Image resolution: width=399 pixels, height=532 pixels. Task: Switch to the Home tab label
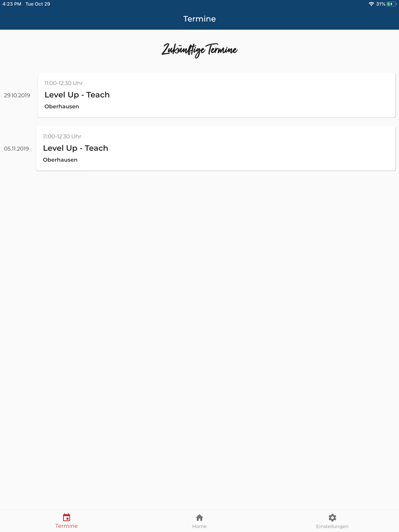tap(199, 526)
